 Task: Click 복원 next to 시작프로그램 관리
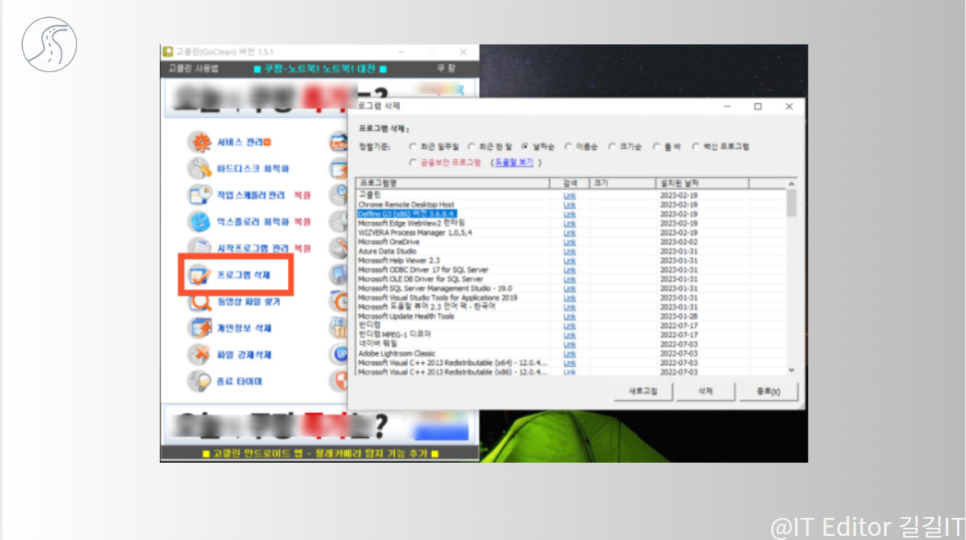point(302,248)
